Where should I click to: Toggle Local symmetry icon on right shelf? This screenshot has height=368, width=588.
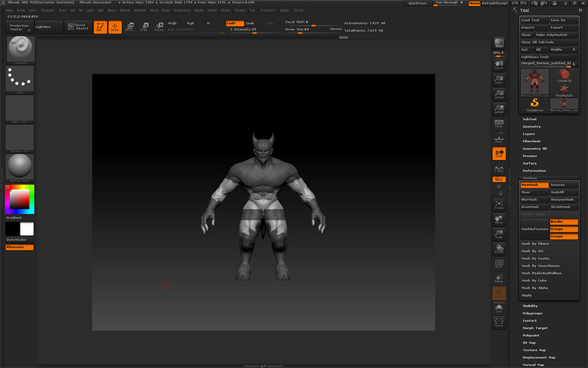(499, 154)
